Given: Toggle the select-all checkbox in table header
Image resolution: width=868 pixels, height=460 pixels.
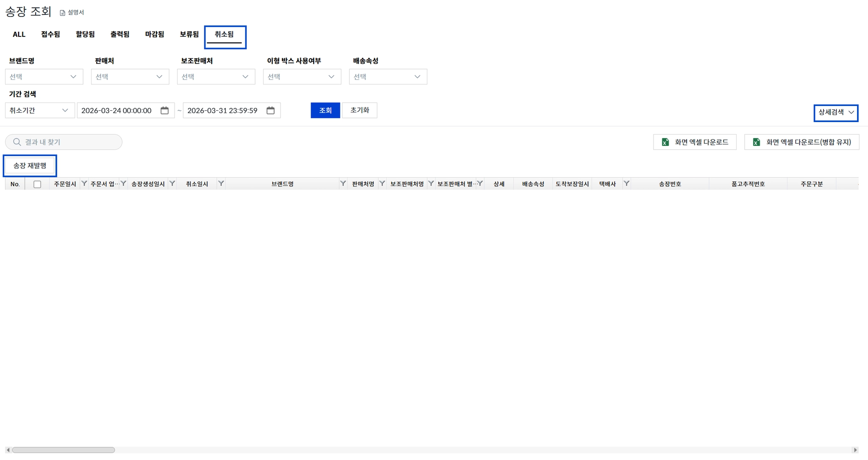Looking at the screenshot, I should [37, 184].
